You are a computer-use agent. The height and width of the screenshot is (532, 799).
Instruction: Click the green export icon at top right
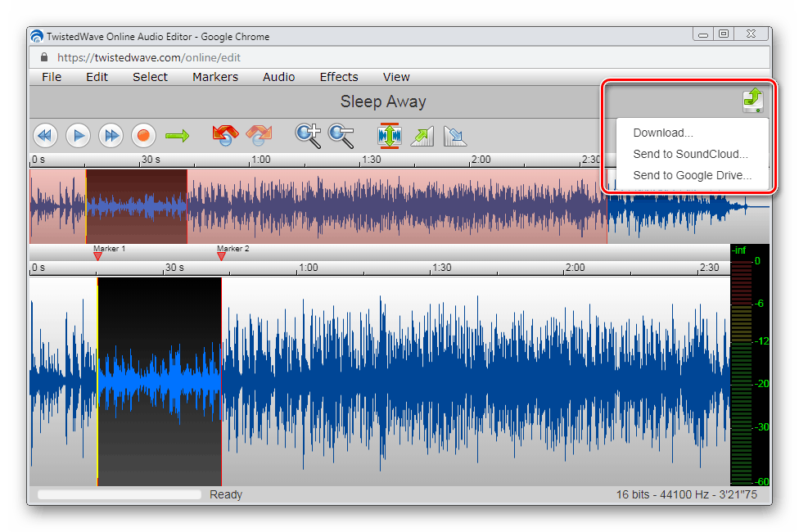click(752, 101)
